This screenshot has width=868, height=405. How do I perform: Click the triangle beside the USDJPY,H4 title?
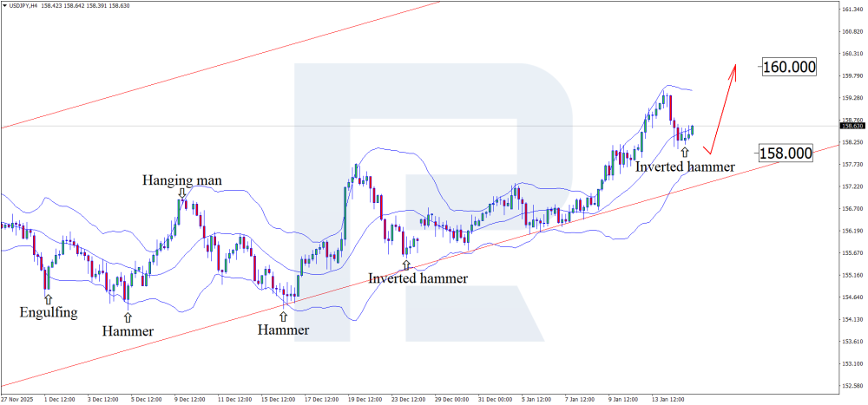click(x=4, y=6)
